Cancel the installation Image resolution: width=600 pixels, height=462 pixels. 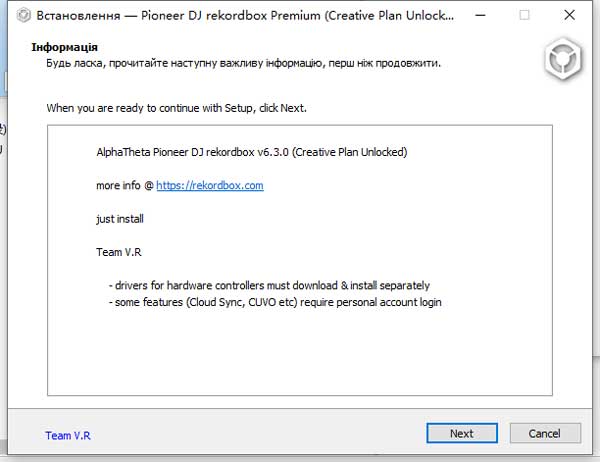(x=544, y=433)
